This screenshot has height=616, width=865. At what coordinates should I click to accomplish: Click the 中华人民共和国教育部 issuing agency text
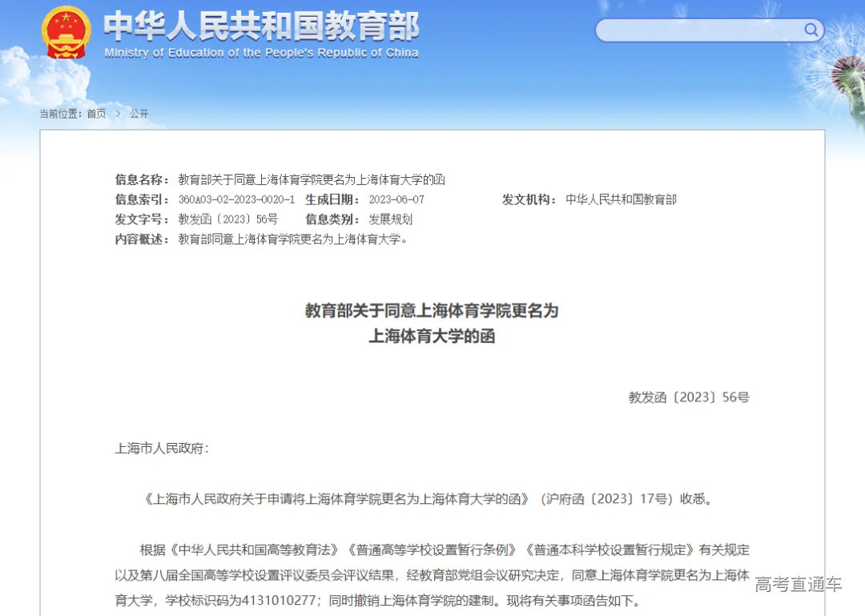point(620,199)
